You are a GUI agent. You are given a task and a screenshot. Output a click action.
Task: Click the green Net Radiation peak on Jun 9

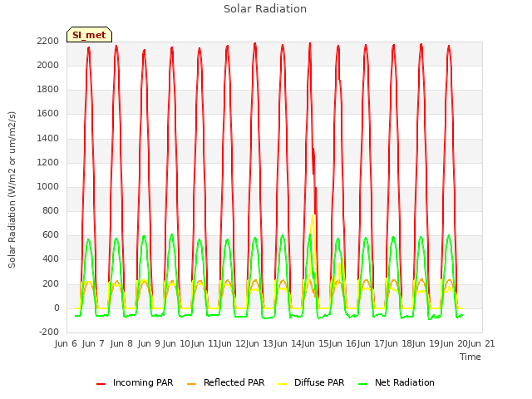click(x=172, y=234)
